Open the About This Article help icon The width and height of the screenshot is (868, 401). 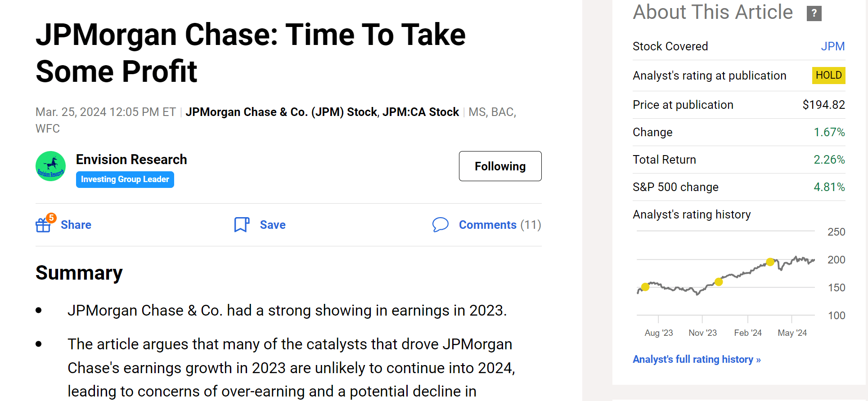coord(814,13)
